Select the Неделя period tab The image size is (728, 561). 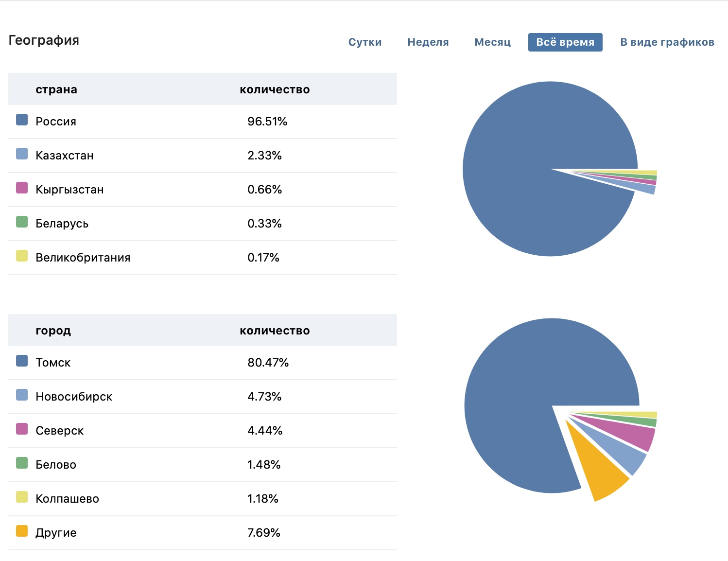point(428,42)
